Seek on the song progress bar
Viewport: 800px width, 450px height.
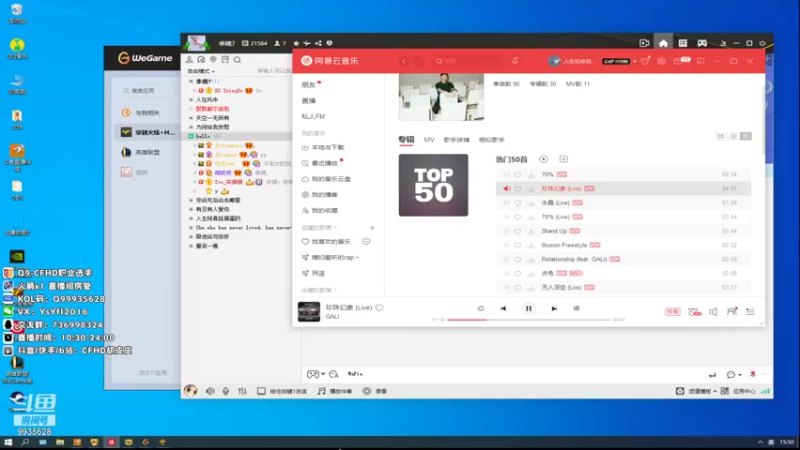tap(529, 320)
